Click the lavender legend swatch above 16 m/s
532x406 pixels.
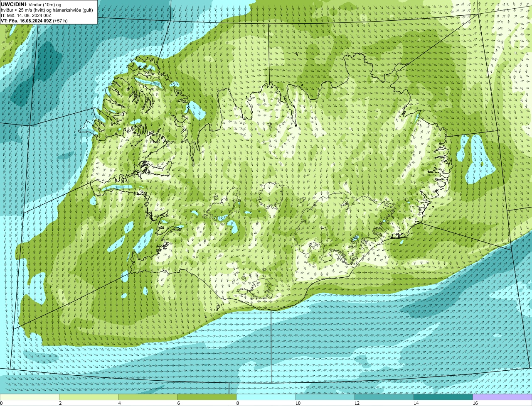[x=502, y=397]
